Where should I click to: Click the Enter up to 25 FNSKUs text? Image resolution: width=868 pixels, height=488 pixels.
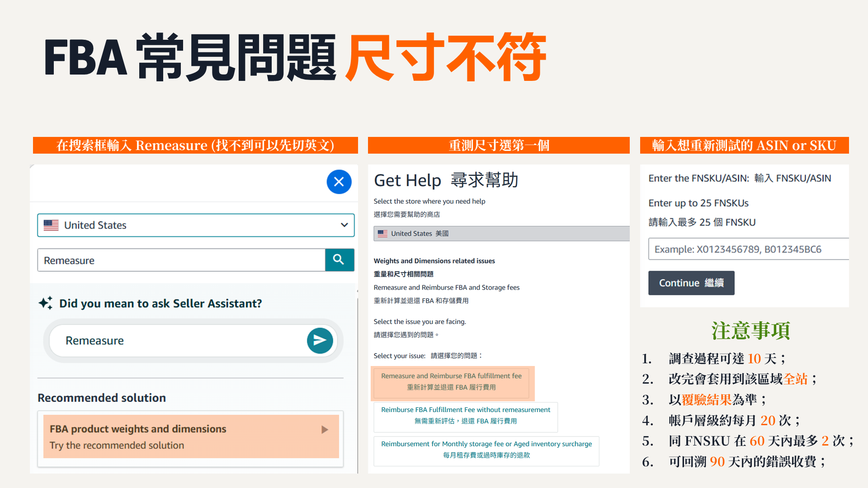[x=698, y=203]
